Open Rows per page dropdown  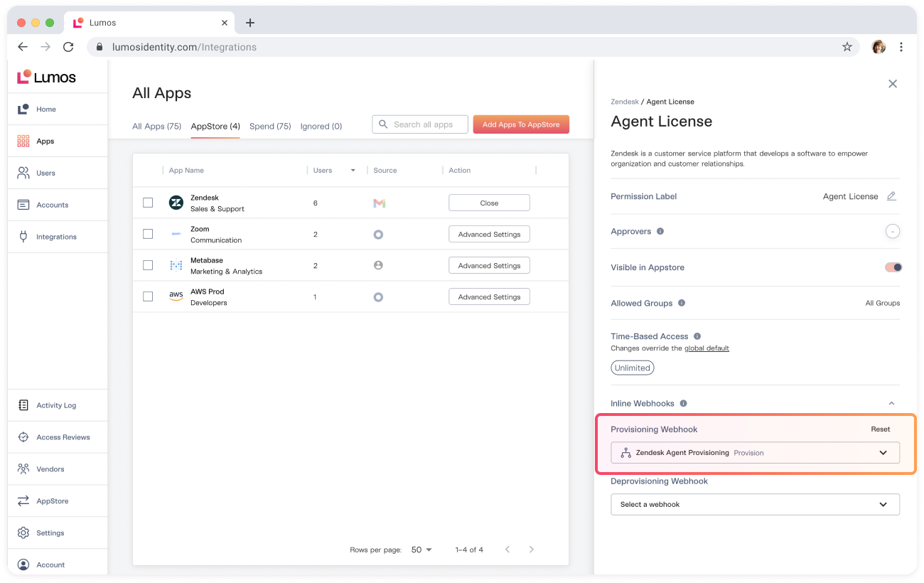(421, 550)
